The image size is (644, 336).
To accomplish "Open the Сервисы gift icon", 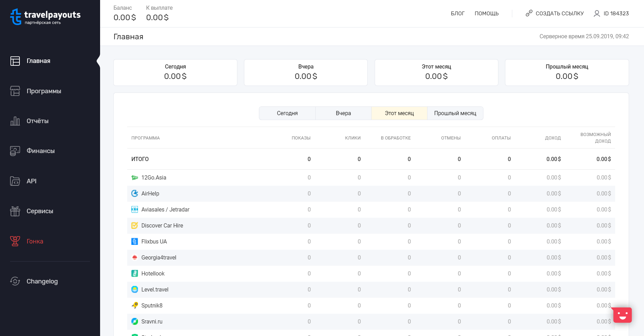I will click(x=15, y=211).
